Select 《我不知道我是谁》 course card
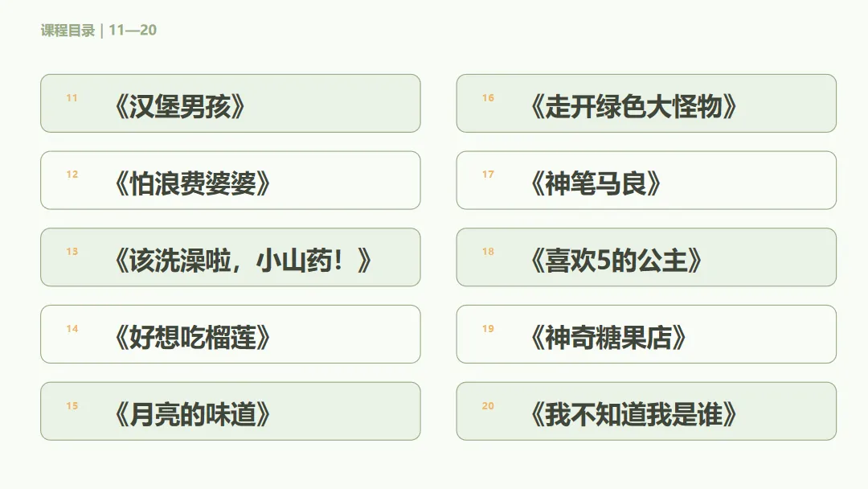The height and width of the screenshot is (489, 868). pyautogui.click(x=646, y=412)
